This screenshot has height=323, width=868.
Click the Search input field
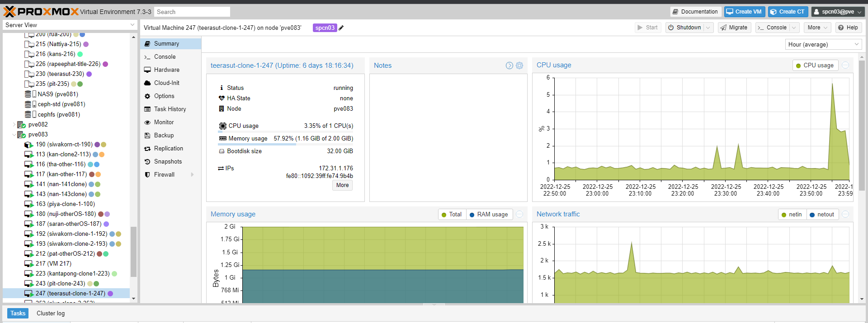[192, 12]
